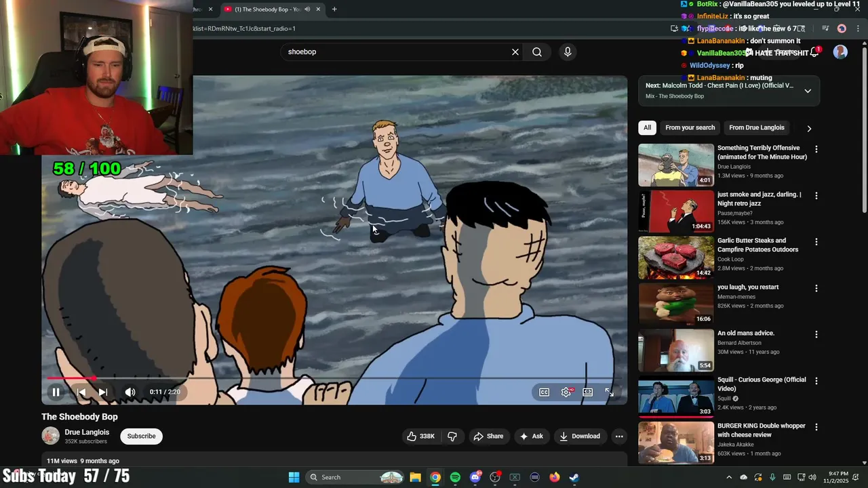This screenshot has height=488, width=868.
Task: Mute the YouTube player volume
Action: click(130, 392)
